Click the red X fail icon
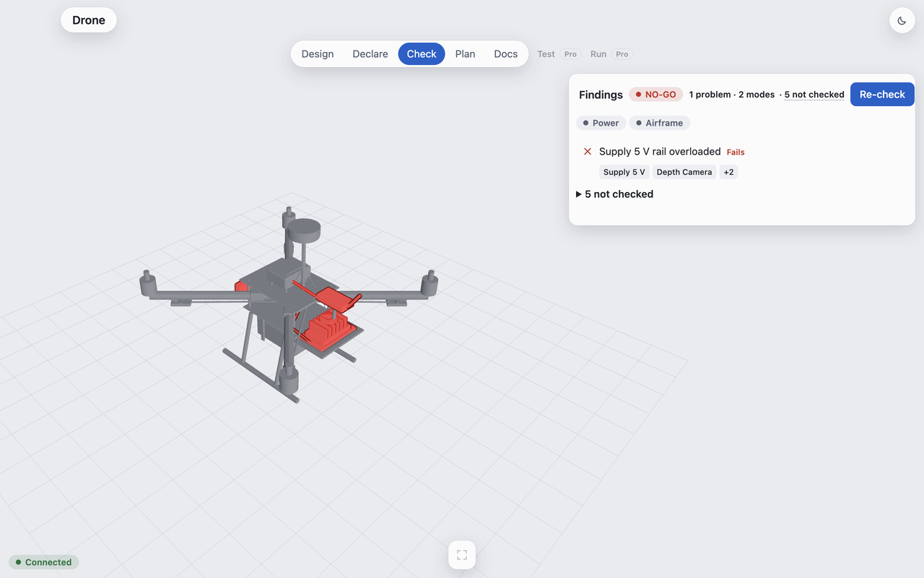Image resolution: width=924 pixels, height=578 pixels. click(x=588, y=152)
